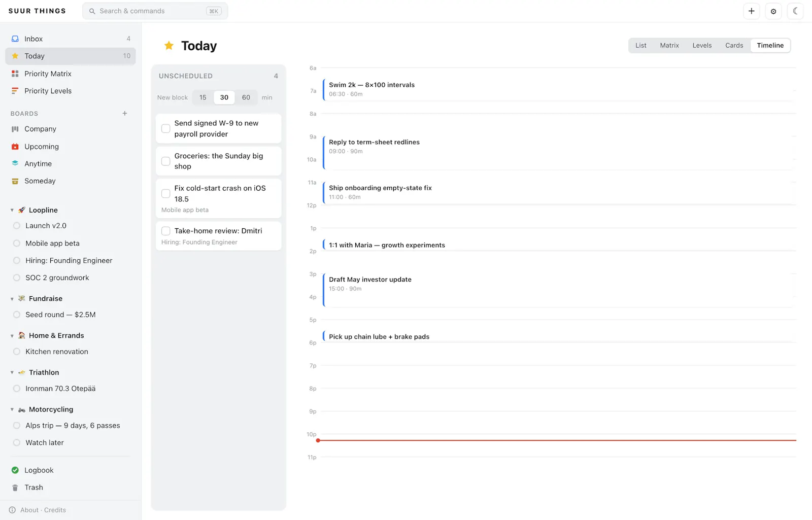Click the Today star icon in sidebar

click(15, 56)
